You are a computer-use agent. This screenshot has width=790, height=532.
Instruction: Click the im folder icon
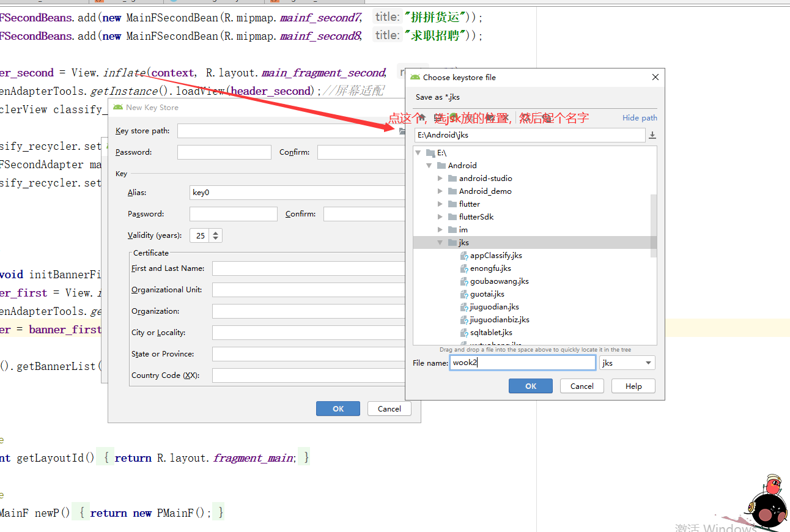tap(452, 230)
